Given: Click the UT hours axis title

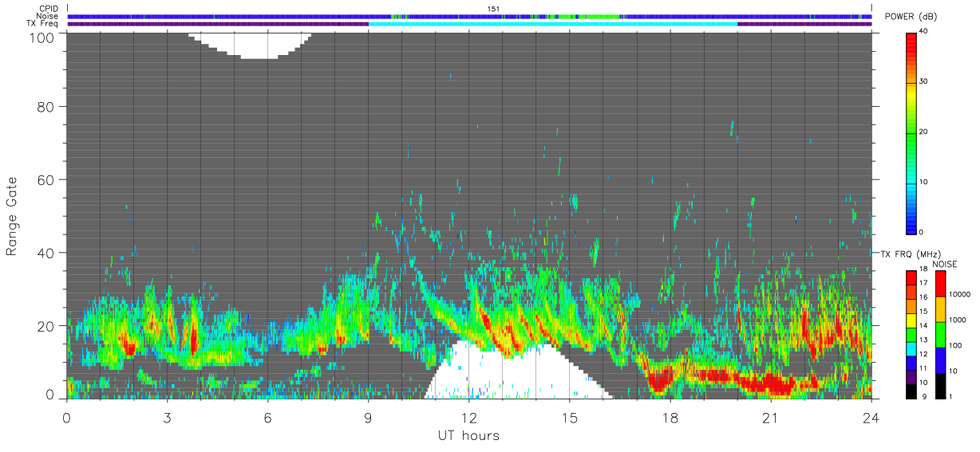Looking at the screenshot, I should pyautogui.click(x=468, y=435).
